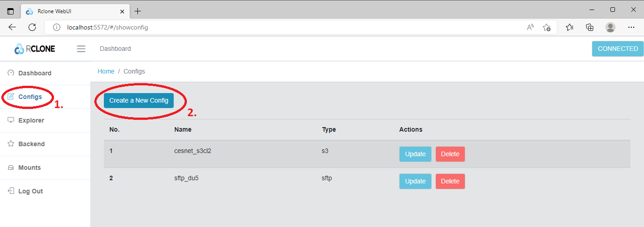This screenshot has height=227, width=644.
Task: Open the Explorer sidebar item
Action: pyautogui.click(x=31, y=120)
